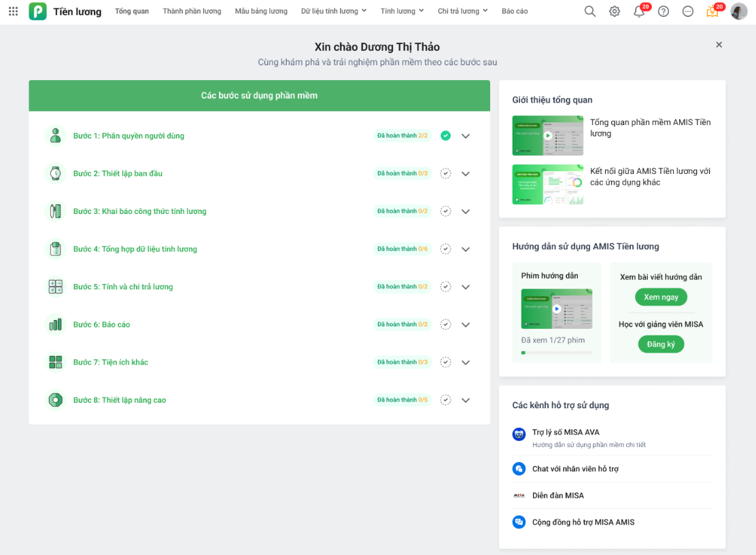Open the Diễn đàn MISA link
The image size is (756, 555).
coord(558,495)
